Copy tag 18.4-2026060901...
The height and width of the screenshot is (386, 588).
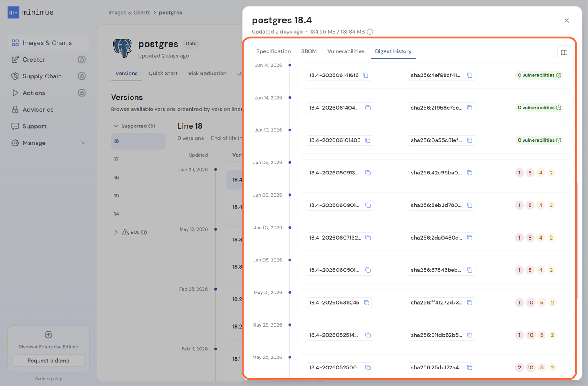pyautogui.click(x=368, y=205)
